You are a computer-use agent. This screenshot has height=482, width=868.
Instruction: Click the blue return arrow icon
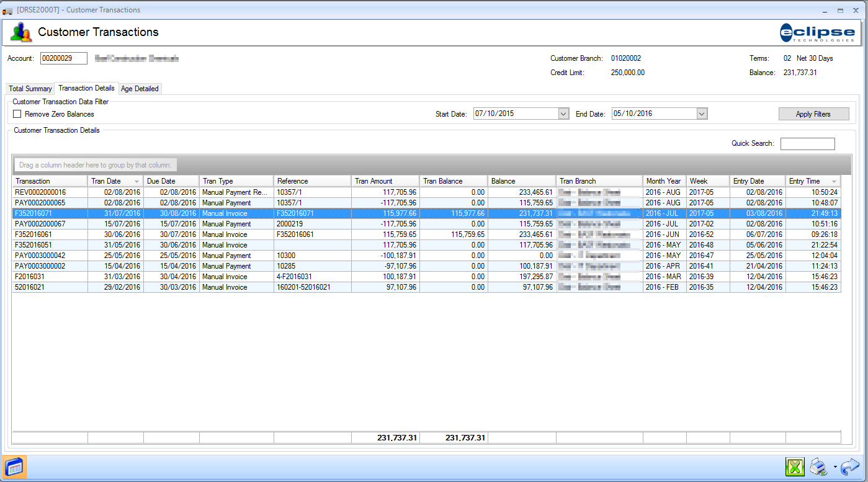849,467
